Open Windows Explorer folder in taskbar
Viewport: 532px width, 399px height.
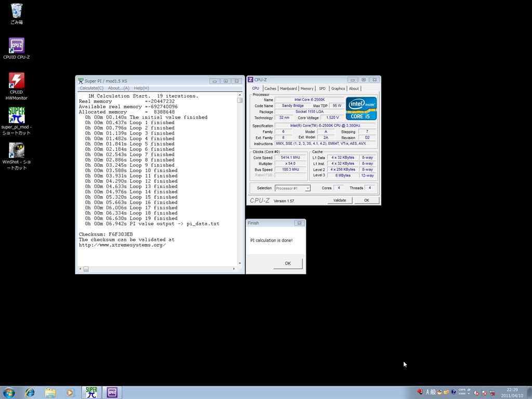[50, 393]
